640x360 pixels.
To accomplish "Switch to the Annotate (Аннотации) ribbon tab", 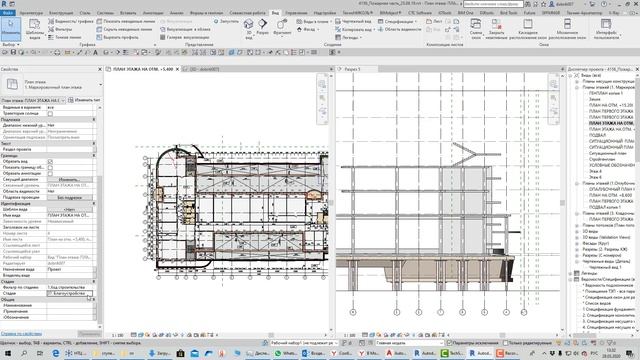I will (x=153, y=13).
